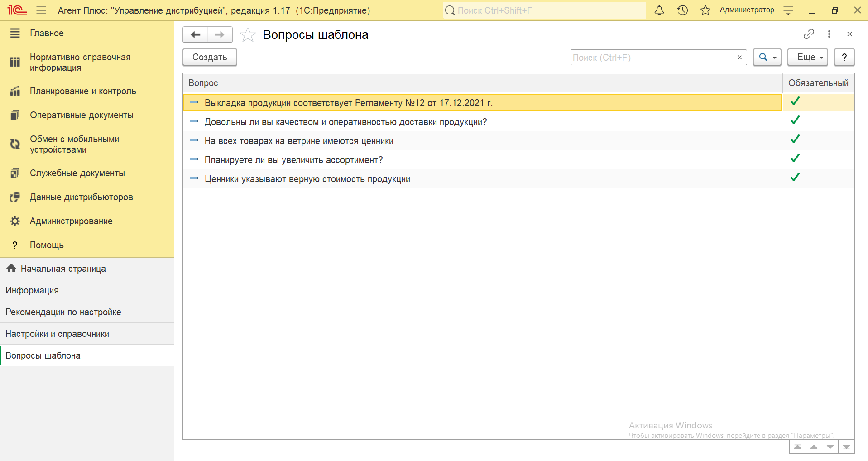The height and width of the screenshot is (461, 868).
Task: Open favorites star in top bar
Action: [x=705, y=10]
